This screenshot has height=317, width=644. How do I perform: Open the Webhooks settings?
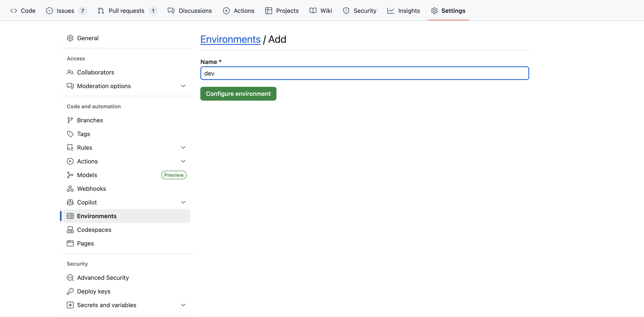pyautogui.click(x=91, y=189)
